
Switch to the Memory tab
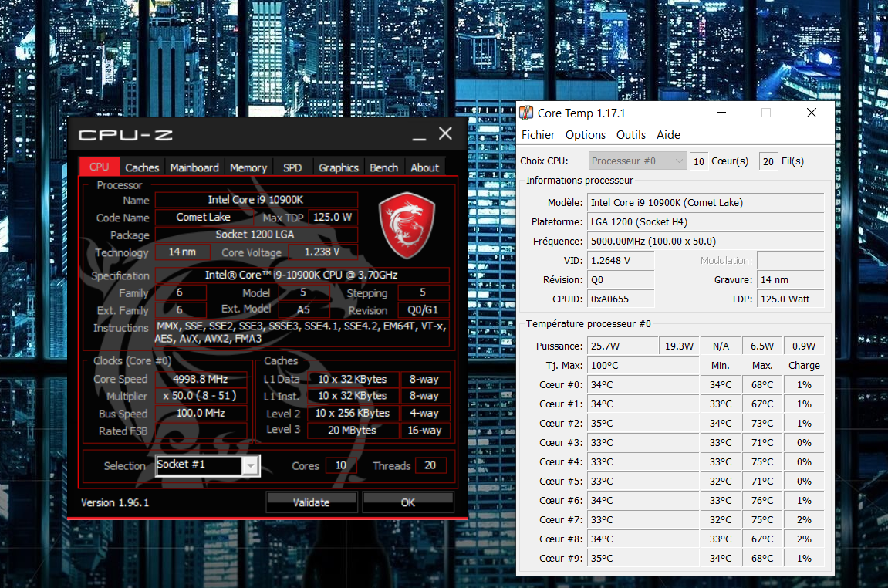click(248, 167)
